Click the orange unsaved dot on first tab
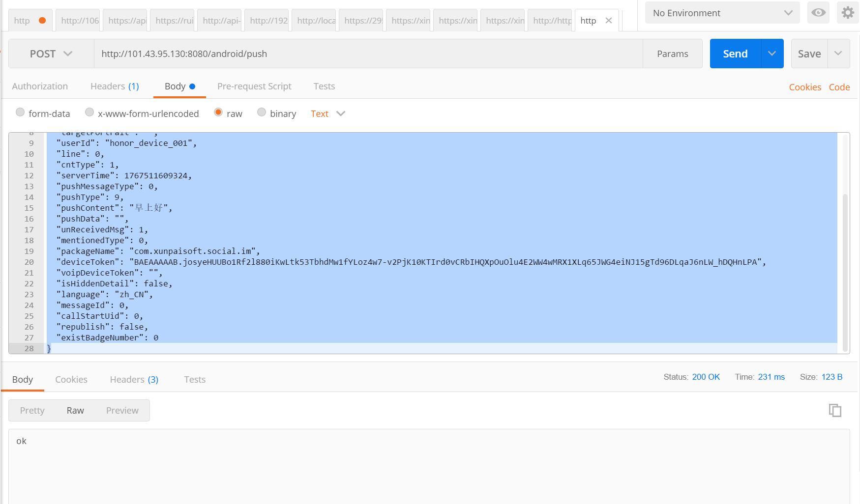The image size is (860, 504). tap(42, 21)
